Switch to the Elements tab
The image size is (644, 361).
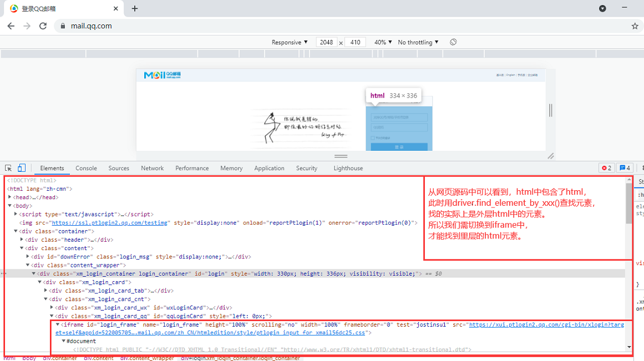[52, 168]
